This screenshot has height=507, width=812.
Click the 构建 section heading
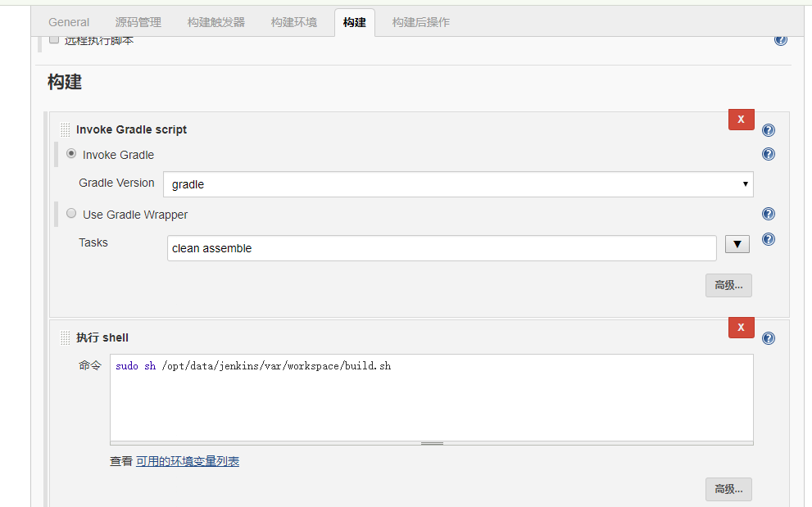[x=65, y=82]
